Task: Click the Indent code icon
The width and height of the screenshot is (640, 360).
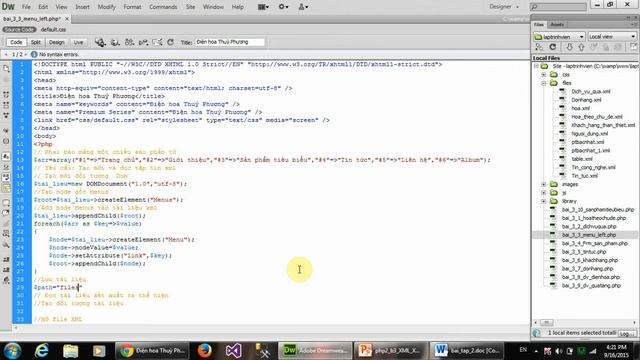Action: pyautogui.click(x=6, y=260)
